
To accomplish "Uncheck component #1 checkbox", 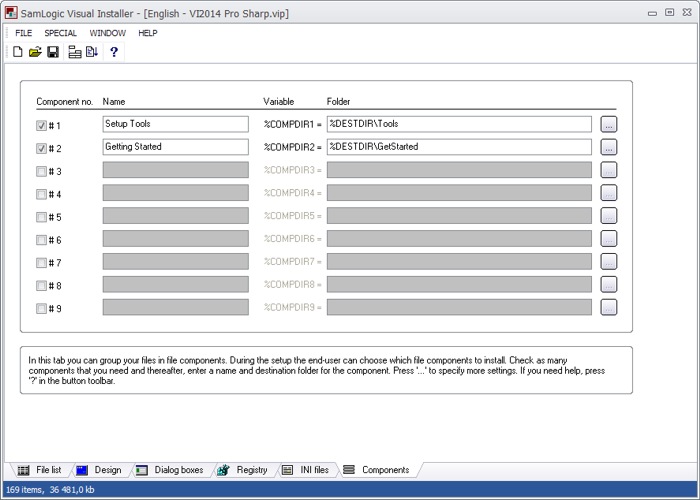I will click(x=41, y=125).
